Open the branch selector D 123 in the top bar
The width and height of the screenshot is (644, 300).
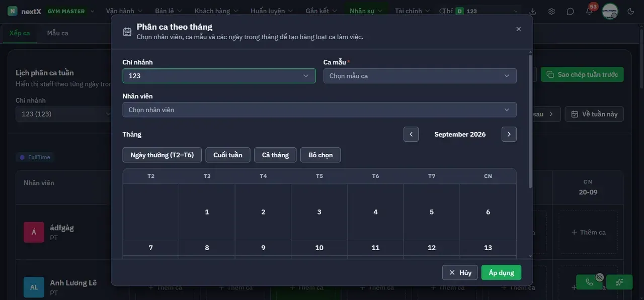click(487, 11)
